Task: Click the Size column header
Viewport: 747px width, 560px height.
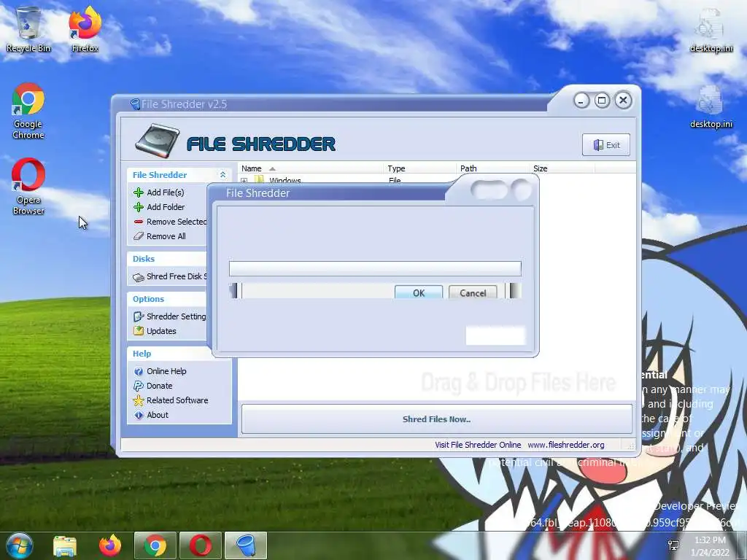Action: pyautogui.click(x=562, y=168)
